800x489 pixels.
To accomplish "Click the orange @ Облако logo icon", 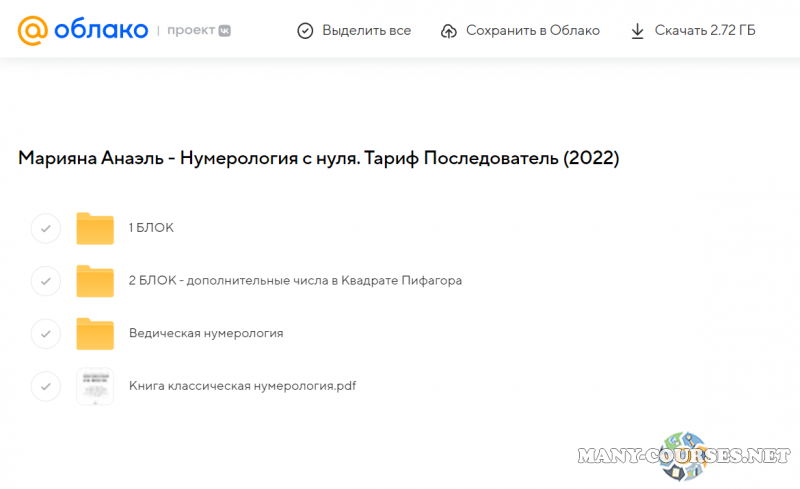I will pyautogui.click(x=33, y=30).
